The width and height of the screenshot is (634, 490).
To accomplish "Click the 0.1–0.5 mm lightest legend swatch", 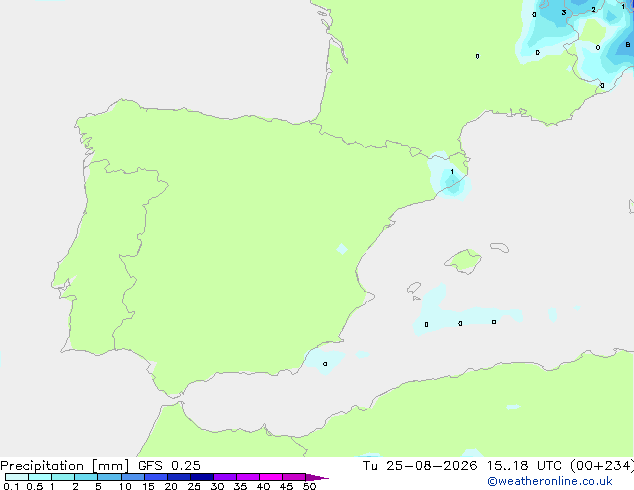I will (17, 477).
